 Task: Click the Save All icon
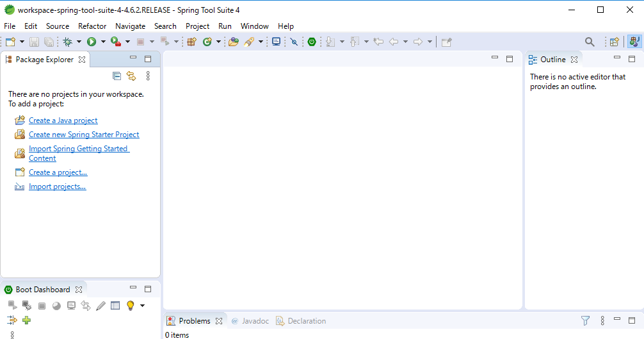click(x=49, y=42)
